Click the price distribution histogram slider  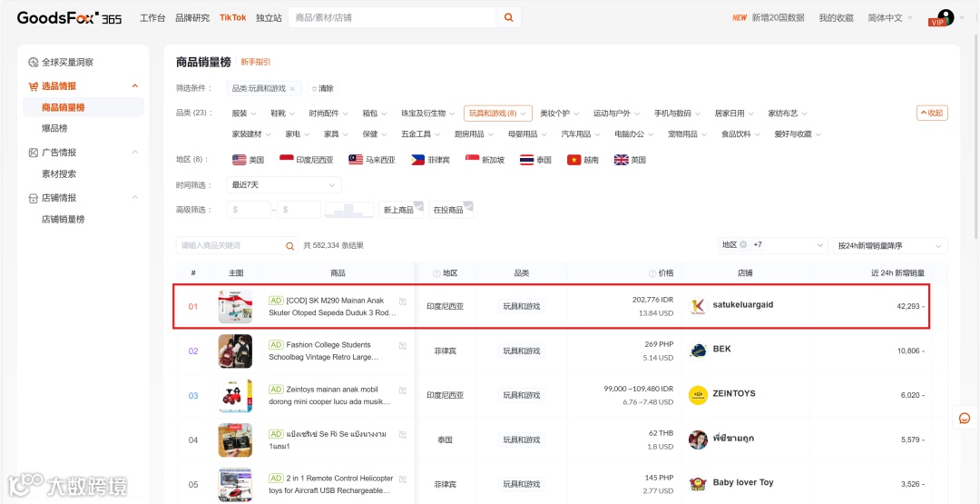[349, 210]
